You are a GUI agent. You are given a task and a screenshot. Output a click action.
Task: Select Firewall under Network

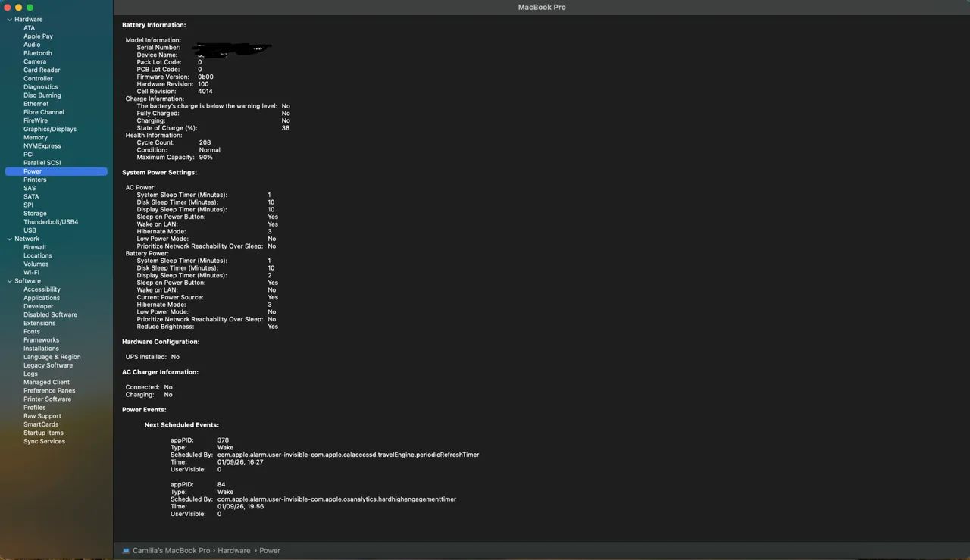(x=35, y=247)
